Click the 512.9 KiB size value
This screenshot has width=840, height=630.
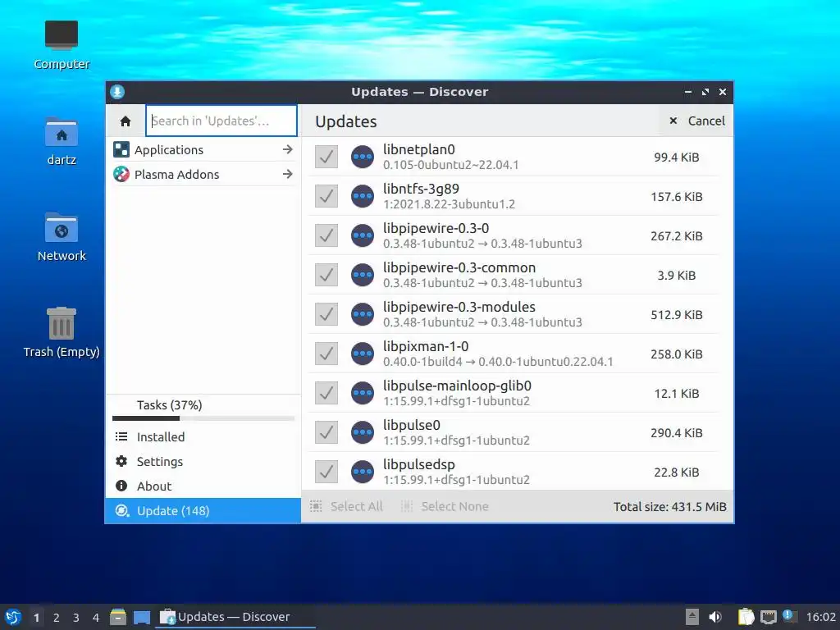(677, 315)
